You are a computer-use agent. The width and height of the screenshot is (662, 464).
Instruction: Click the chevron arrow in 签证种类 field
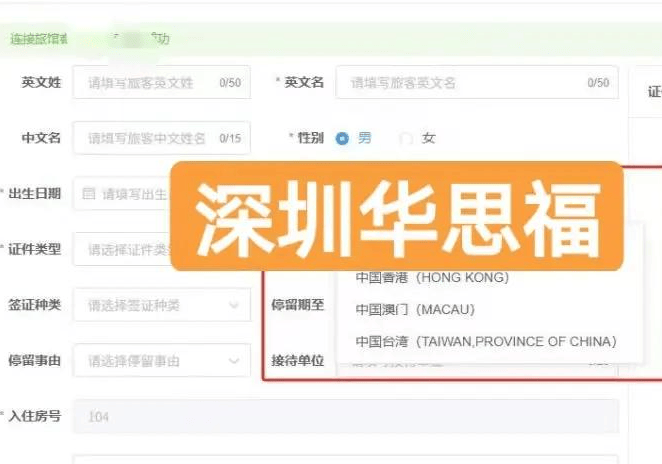click(234, 305)
